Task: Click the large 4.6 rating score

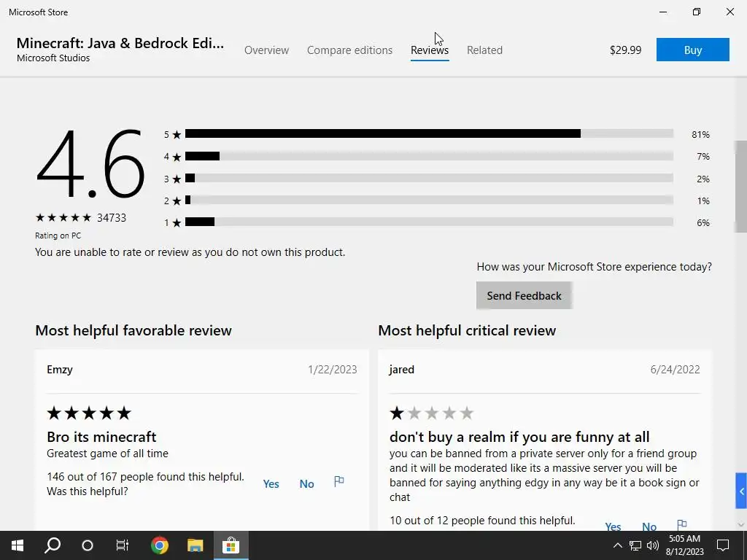Action: pyautogui.click(x=90, y=163)
